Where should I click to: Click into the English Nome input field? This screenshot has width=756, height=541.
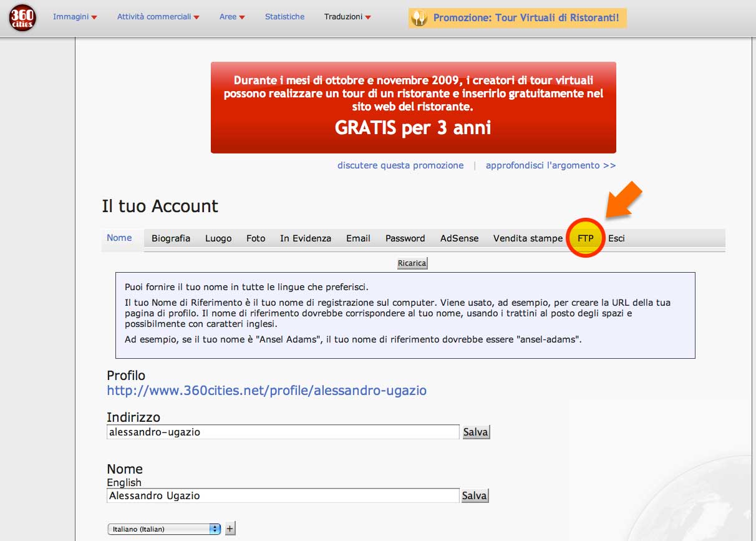point(283,495)
